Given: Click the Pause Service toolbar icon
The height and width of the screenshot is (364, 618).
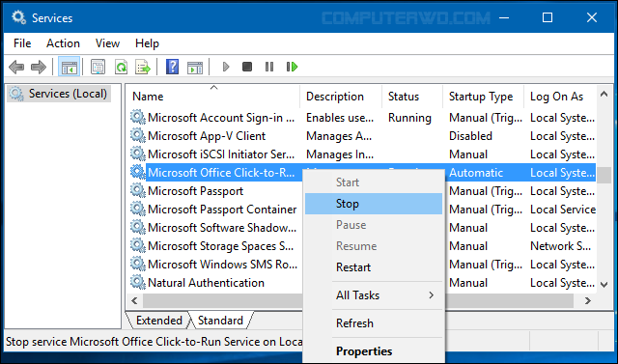Looking at the screenshot, I should pyautogui.click(x=269, y=67).
